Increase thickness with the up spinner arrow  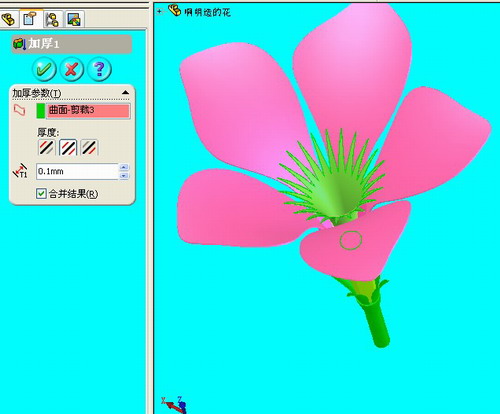click(x=124, y=167)
